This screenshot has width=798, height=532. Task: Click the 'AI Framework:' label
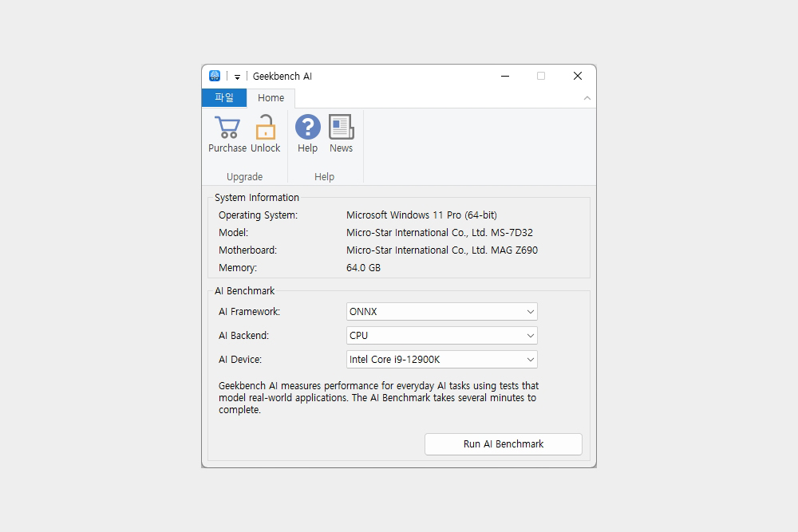[249, 312]
